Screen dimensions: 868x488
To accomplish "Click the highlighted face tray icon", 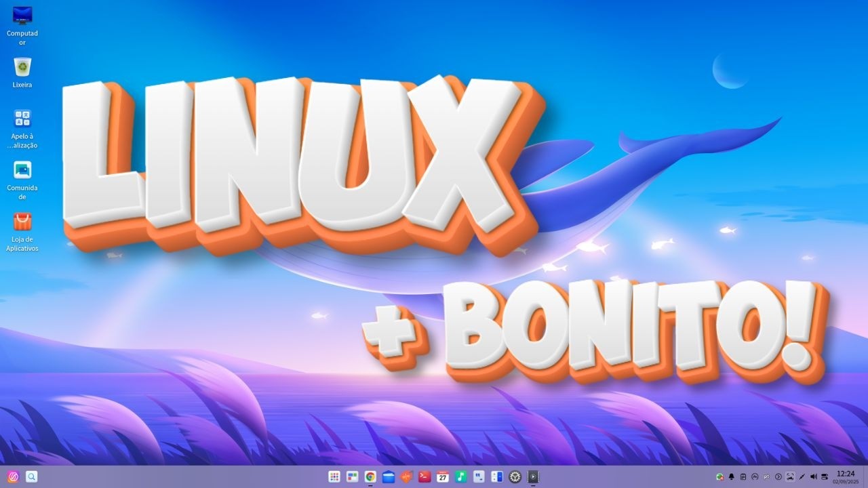I will click(790, 476).
